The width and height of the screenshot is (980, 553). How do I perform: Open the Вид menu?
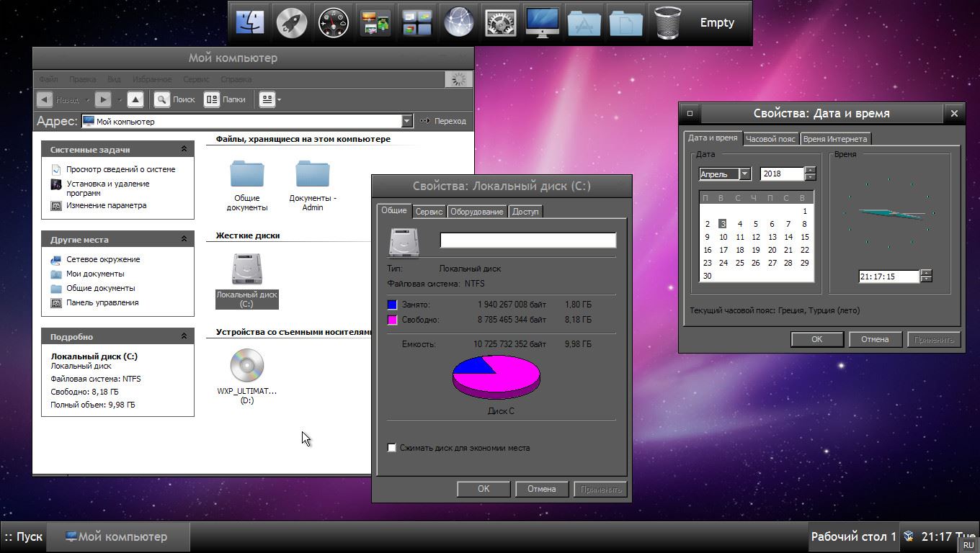pos(114,79)
